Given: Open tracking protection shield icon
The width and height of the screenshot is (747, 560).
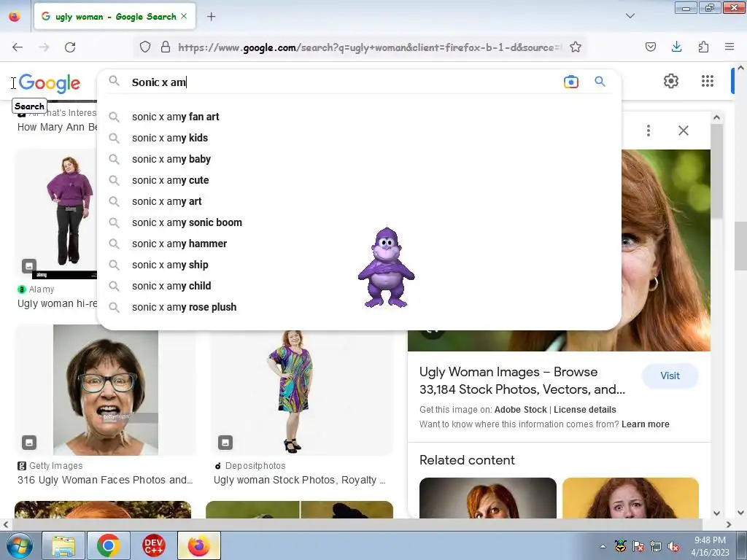Looking at the screenshot, I should point(145,47).
